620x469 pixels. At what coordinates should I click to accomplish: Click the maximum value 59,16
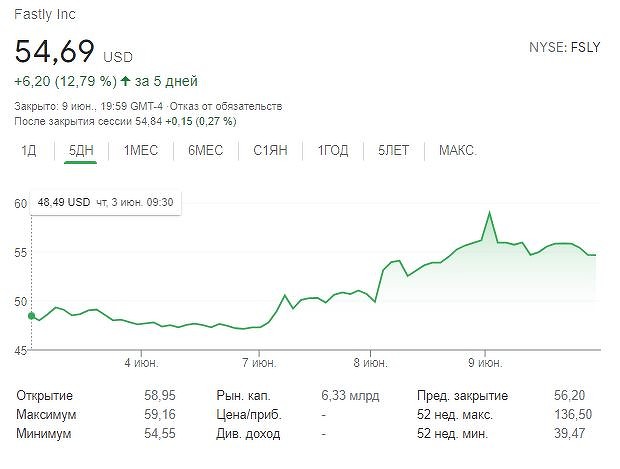click(x=160, y=414)
